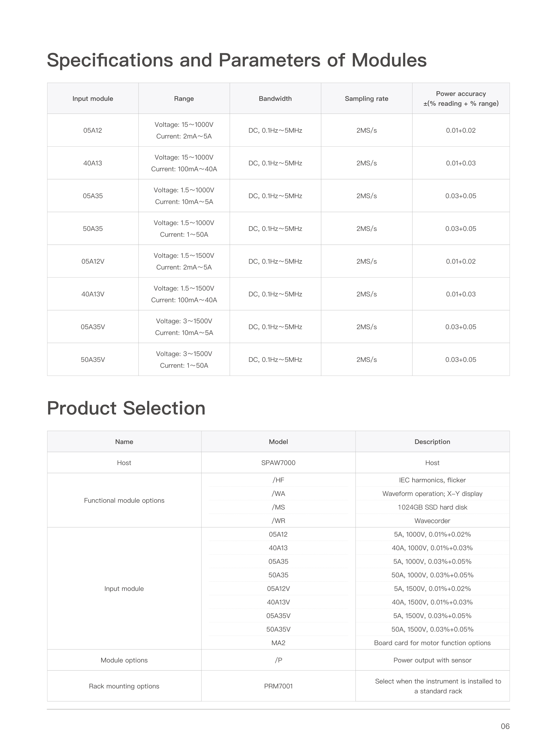Click the 'Wavecorder' description cell
Image resolution: width=557 pixels, height=756 pixels.
point(432,521)
